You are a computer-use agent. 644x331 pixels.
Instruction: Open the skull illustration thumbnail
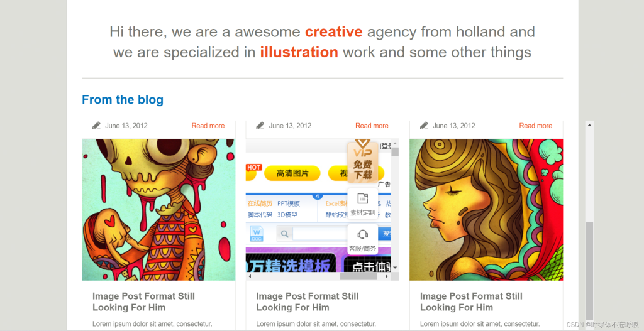coord(158,210)
